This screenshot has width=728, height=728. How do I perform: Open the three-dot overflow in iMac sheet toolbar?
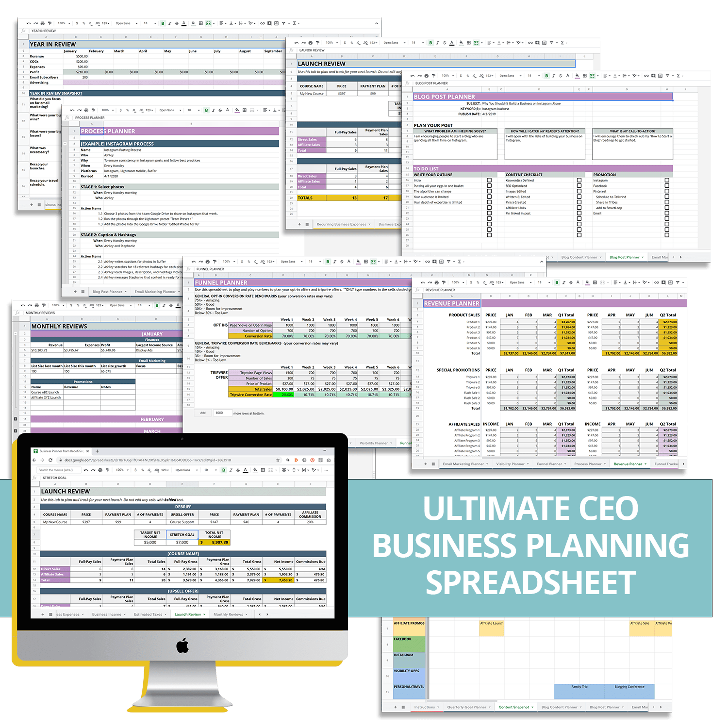tap(326, 470)
